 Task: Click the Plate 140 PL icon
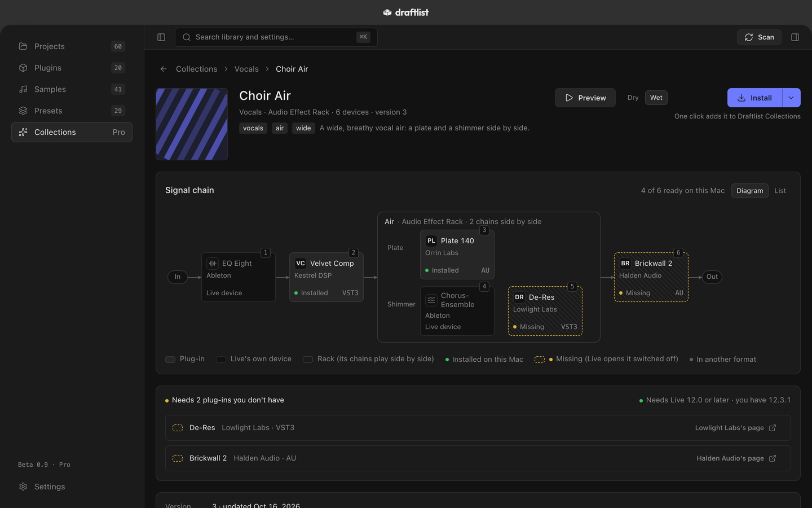[x=431, y=240]
